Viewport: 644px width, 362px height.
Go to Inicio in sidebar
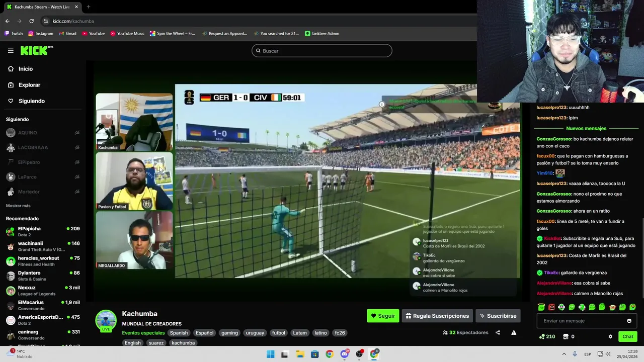coord(26,69)
